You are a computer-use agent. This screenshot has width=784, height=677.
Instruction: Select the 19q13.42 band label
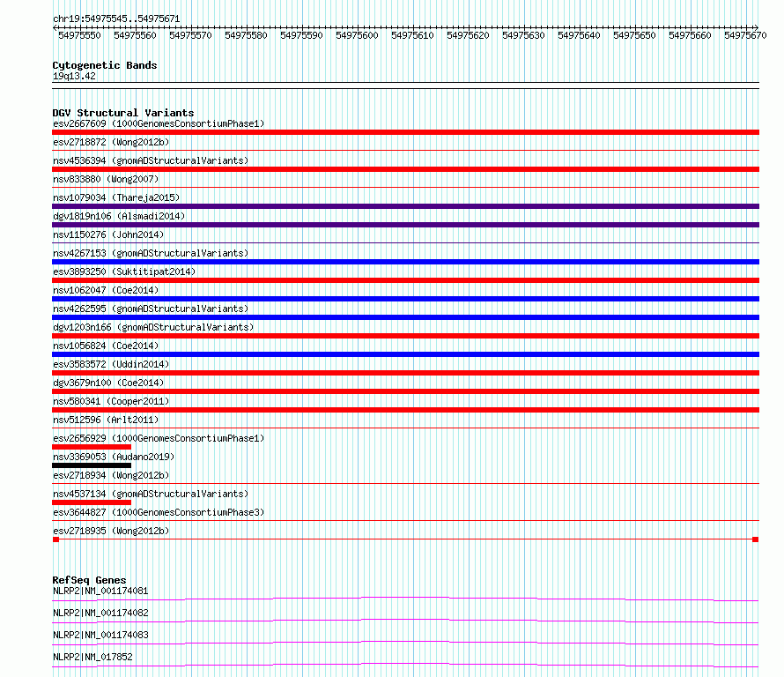click(x=74, y=76)
